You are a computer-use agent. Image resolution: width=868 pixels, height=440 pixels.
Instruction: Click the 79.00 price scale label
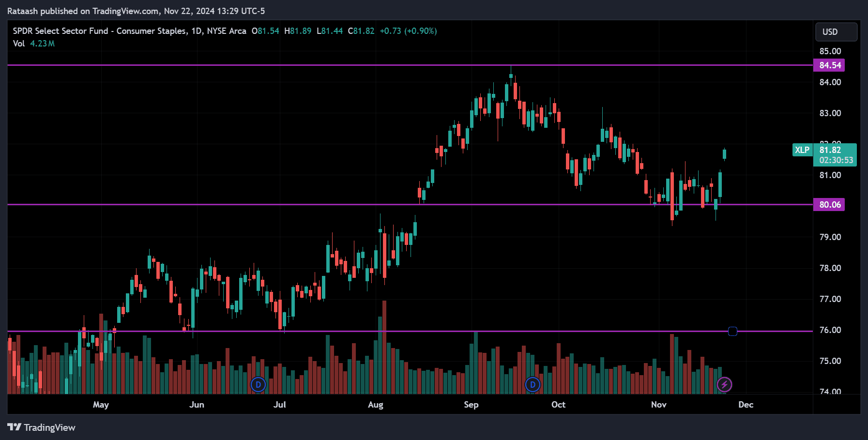tap(830, 237)
